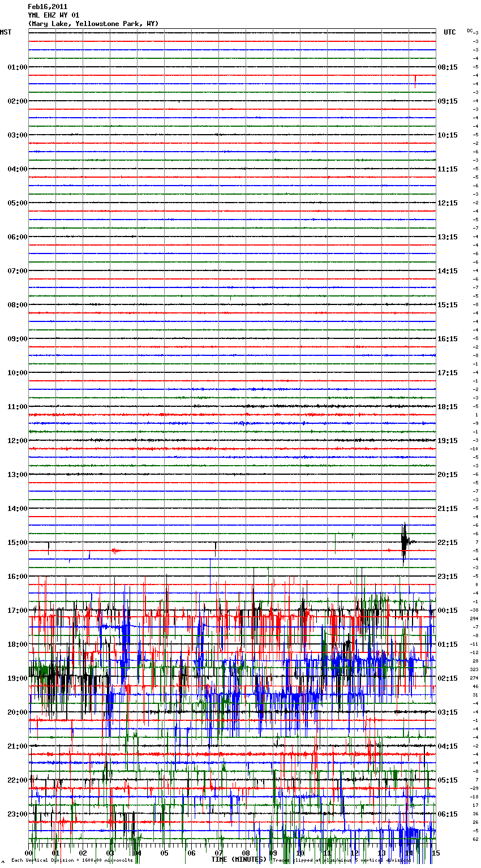The width and height of the screenshot is (481, 868).
Task: Select the station code YML EHZ WY 01
Action: tap(54, 15)
